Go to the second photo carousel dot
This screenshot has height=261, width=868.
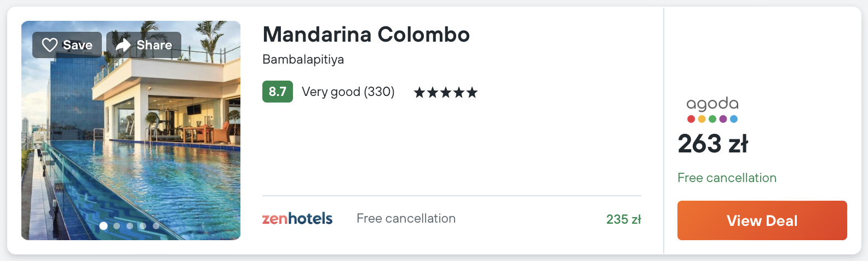[117, 226]
